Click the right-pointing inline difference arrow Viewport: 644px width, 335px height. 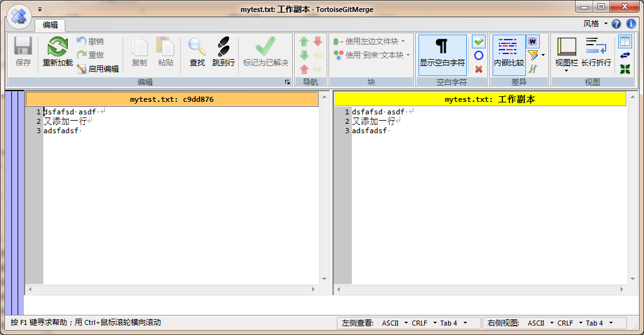pyautogui.click(x=317, y=69)
